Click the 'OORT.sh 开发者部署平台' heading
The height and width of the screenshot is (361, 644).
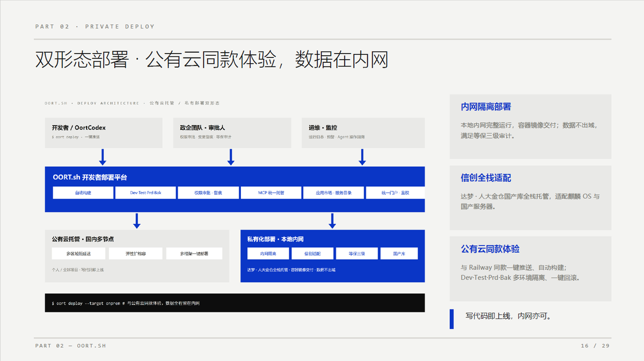[90, 177]
